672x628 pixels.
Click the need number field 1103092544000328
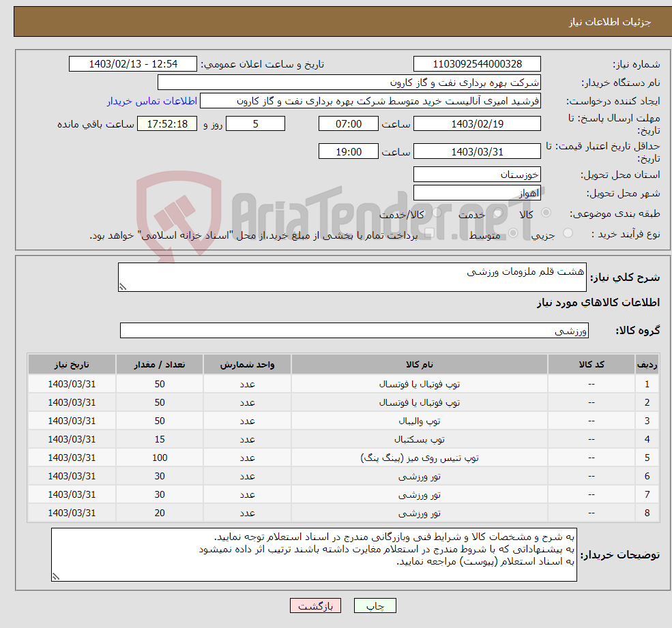pos(477,64)
